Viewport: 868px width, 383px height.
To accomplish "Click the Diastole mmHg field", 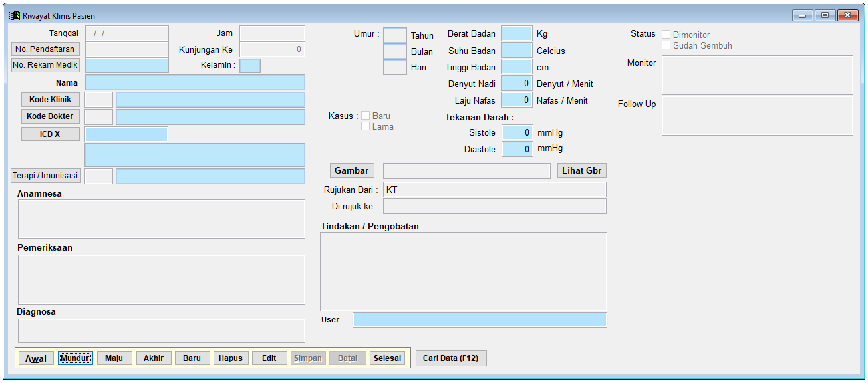I will tap(517, 149).
